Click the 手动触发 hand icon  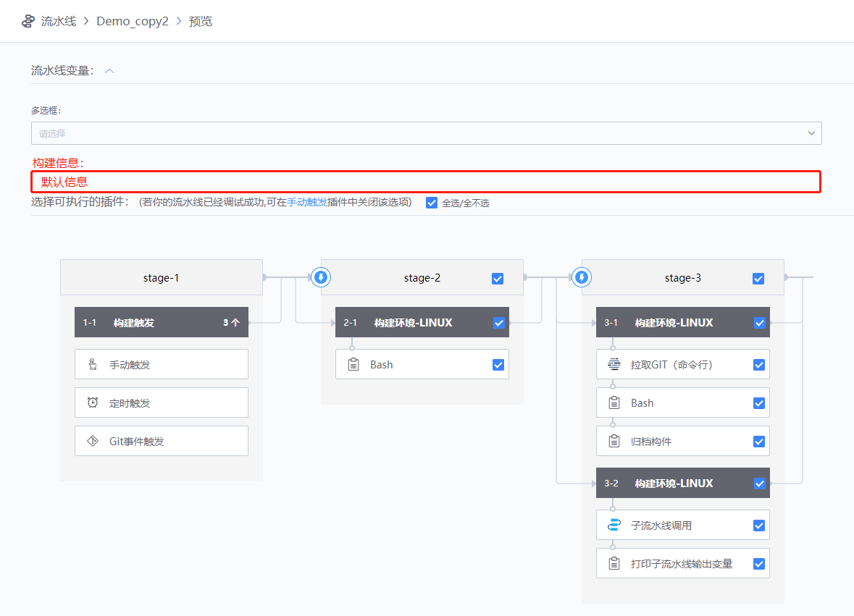[x=93, y=365]
